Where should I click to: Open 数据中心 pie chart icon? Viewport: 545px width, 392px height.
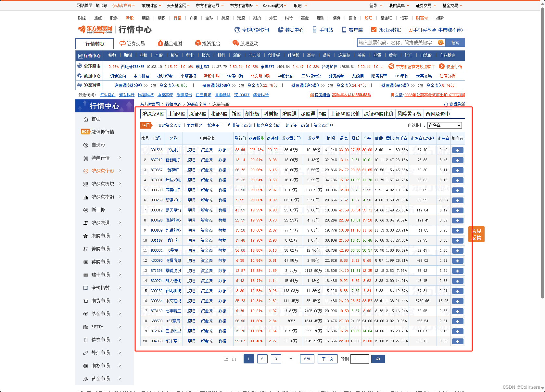click(281, 30)
